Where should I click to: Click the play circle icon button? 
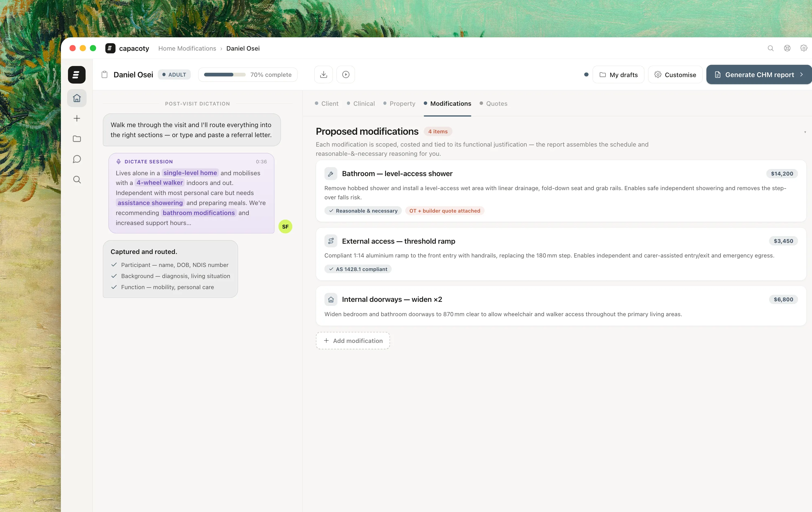(x=346, y=74)
